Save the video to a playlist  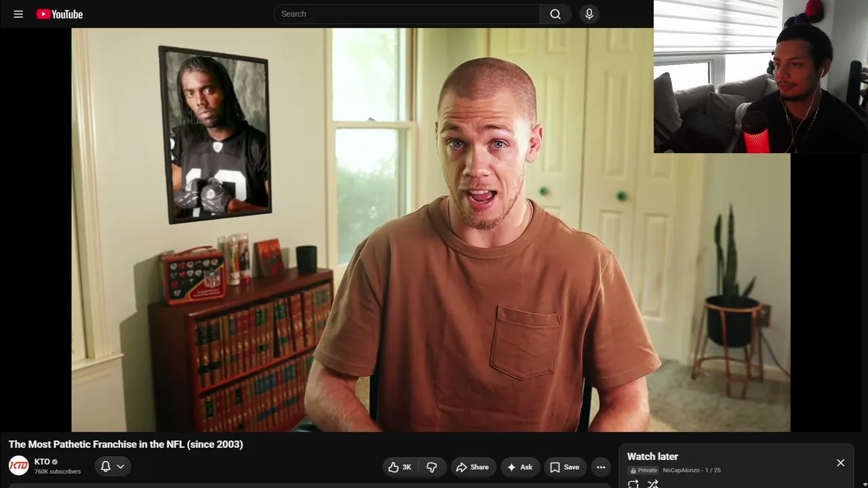564,467
